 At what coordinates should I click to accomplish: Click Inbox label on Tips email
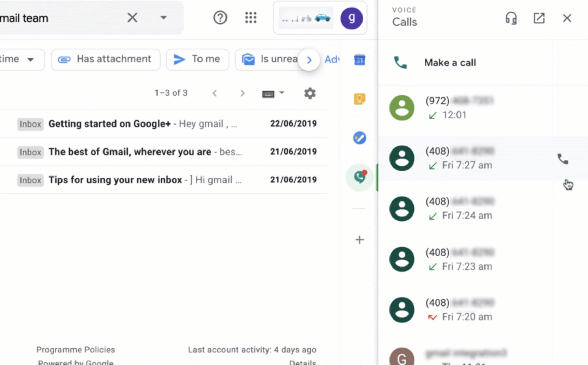pyautogui.click(x=30, y=180)
